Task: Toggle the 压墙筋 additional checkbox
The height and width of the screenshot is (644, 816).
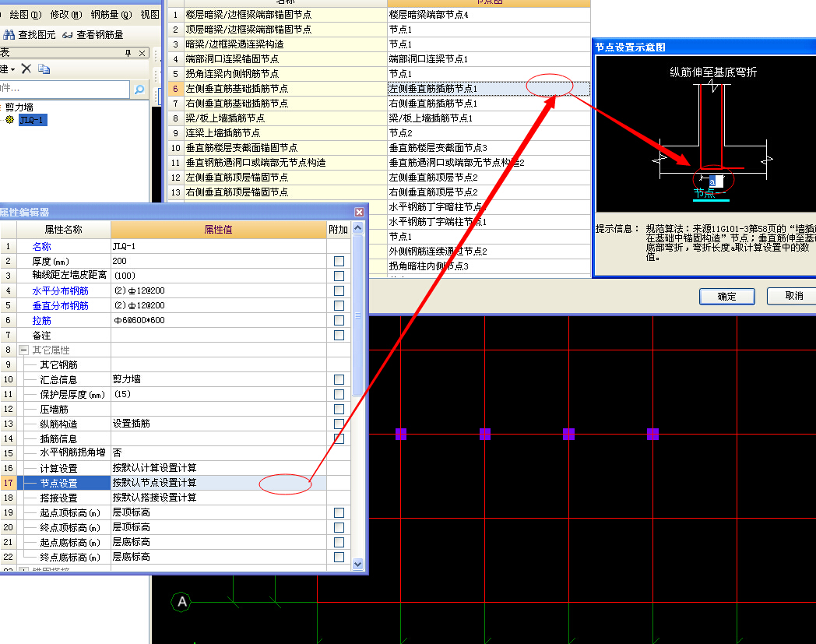Action: click(339, 409)
